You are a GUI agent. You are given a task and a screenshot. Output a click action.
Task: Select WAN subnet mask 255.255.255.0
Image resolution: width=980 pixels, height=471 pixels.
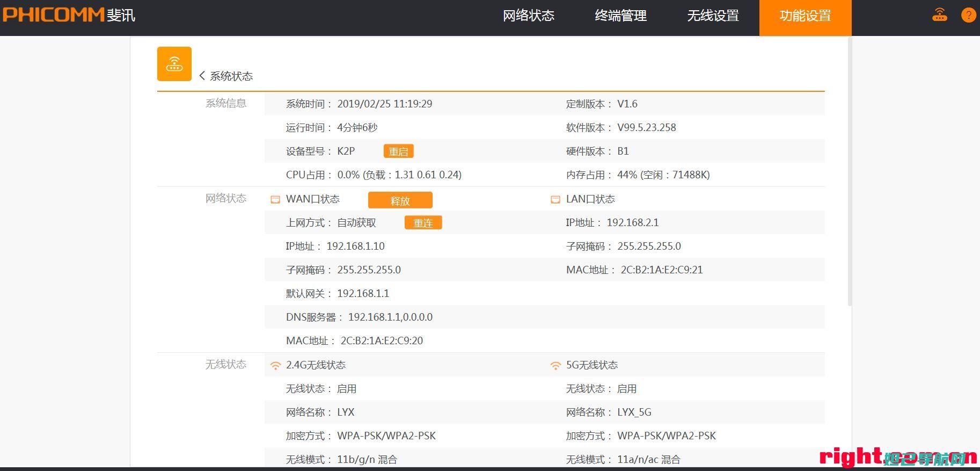pos(369,270)
